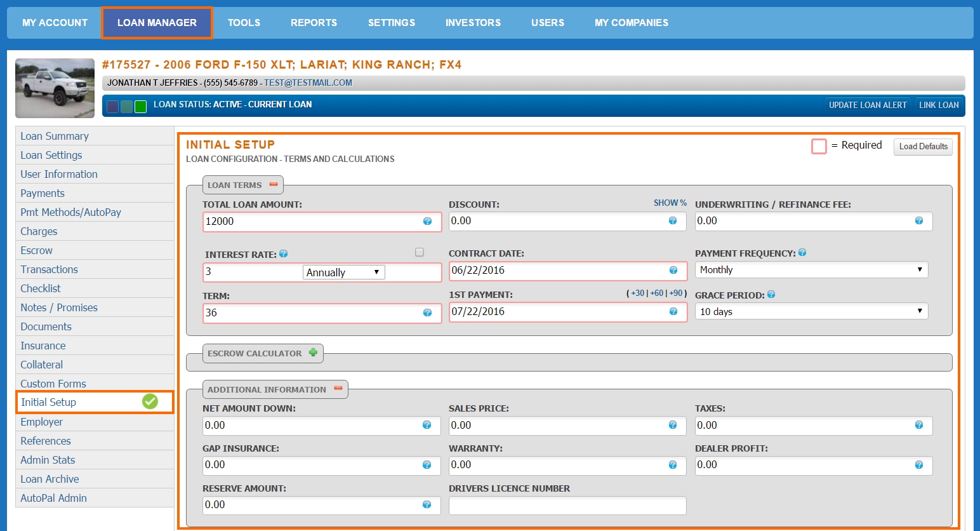Open the Investors menu
This screenshot has height=531, width=980.
[x=473, y=23]
